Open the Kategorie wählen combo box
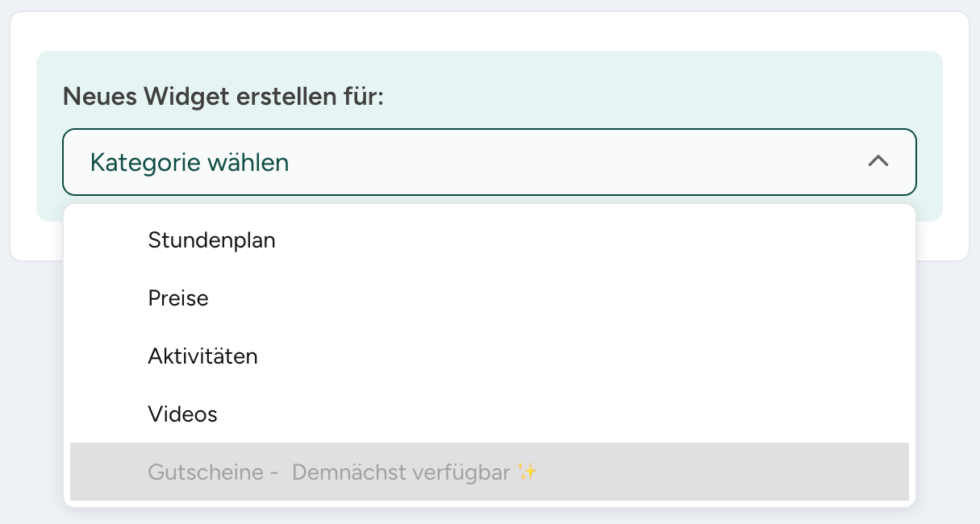Screen dimensions: 980x524 point(490,162)
